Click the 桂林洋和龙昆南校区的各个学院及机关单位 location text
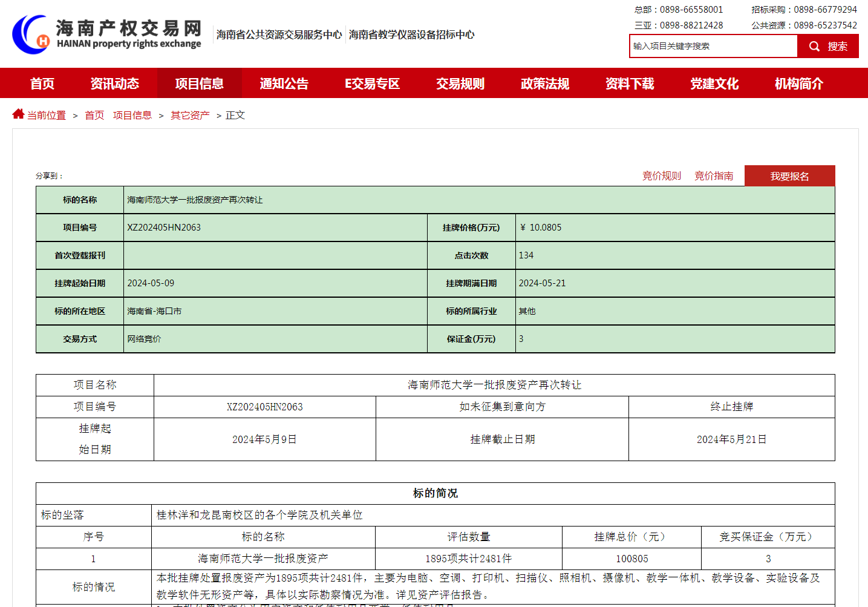 [259, 515]
